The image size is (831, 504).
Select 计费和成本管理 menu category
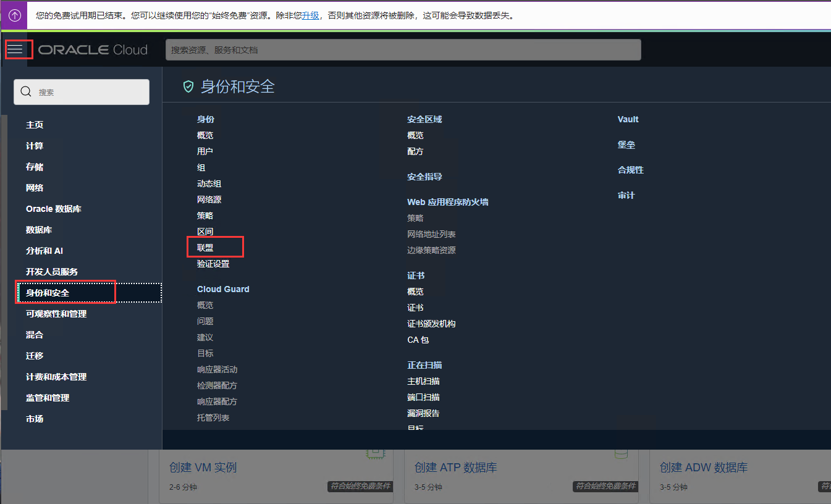pos(56,377)
